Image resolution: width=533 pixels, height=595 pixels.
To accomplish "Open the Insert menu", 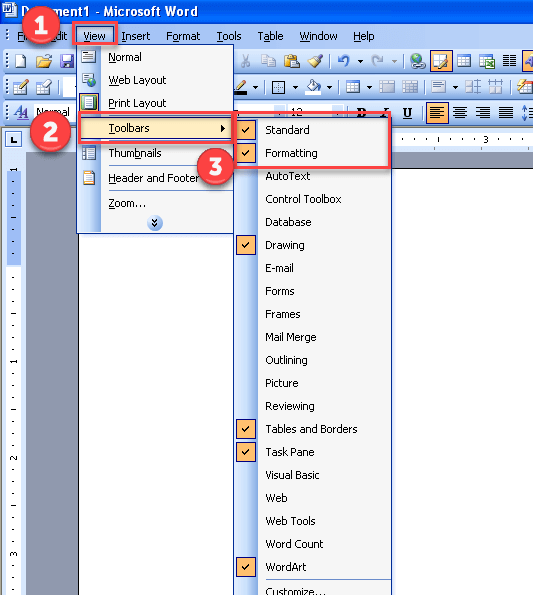I will [x=135, y=36].
